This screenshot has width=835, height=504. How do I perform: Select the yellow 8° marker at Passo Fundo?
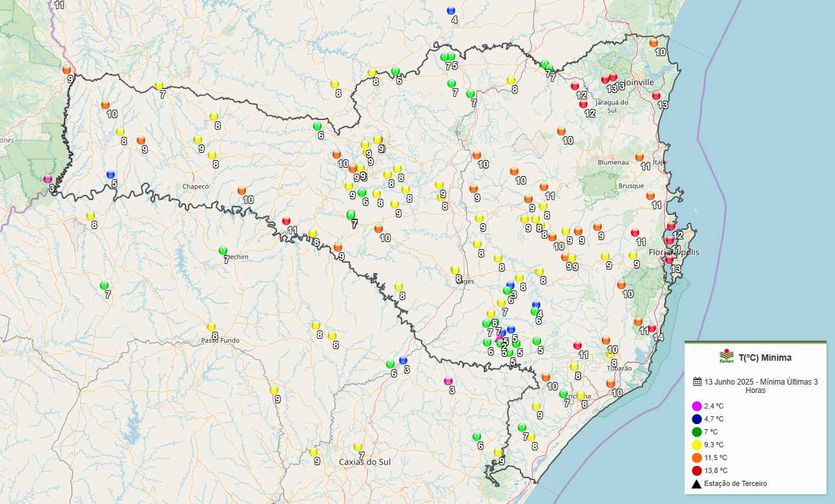click(x=211, y=327)
